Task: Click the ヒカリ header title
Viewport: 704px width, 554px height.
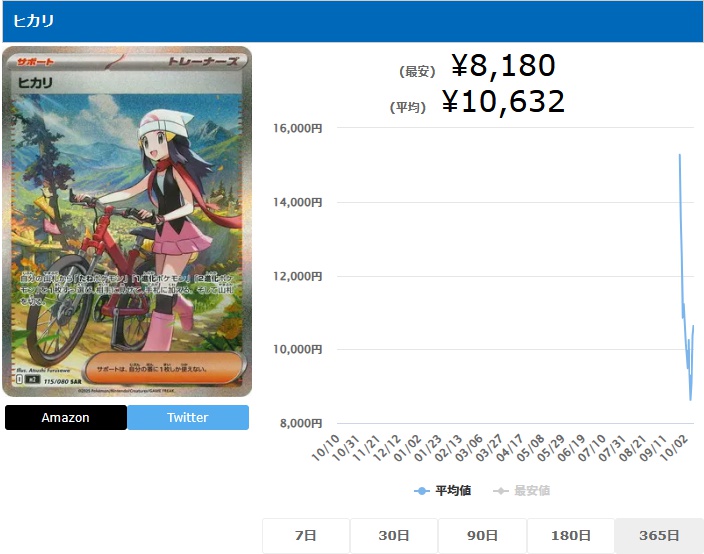Action: pos(34,21)
